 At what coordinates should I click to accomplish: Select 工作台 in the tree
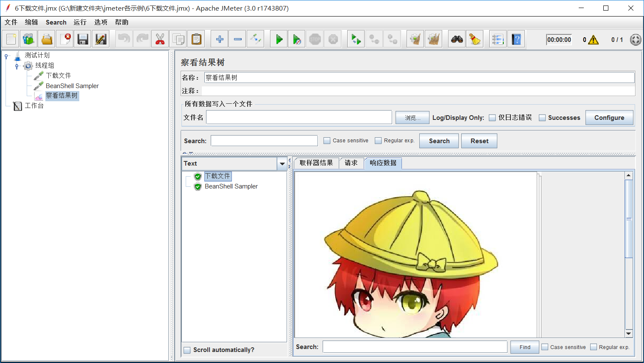click(x=34, y=105)
